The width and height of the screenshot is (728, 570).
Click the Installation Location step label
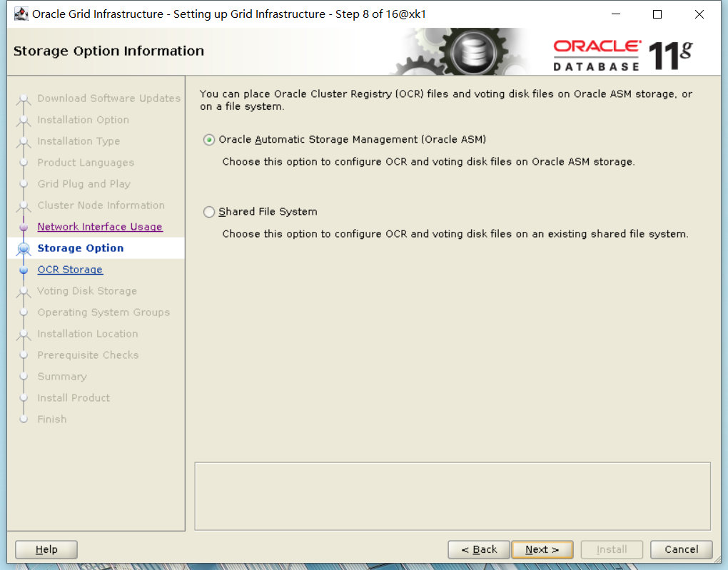point(87,334)
